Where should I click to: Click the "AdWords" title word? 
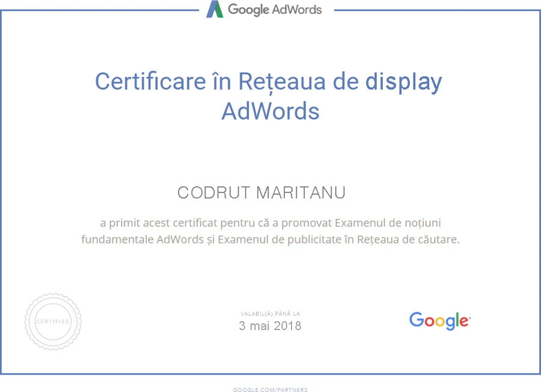[x=270, y=111]
